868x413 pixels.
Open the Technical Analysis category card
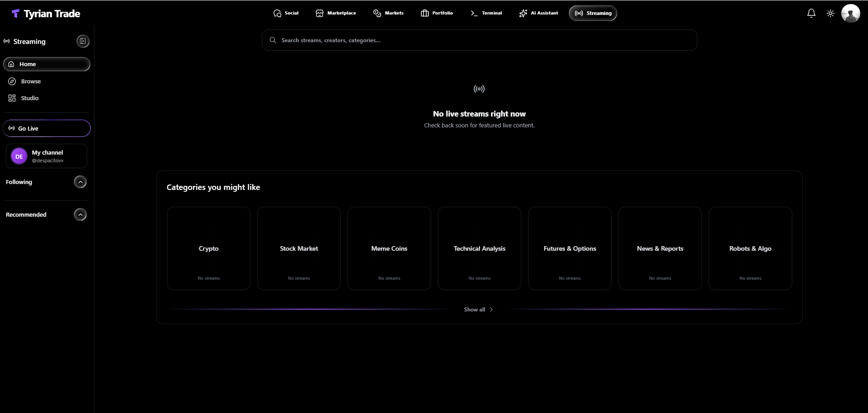click(480, 248)
